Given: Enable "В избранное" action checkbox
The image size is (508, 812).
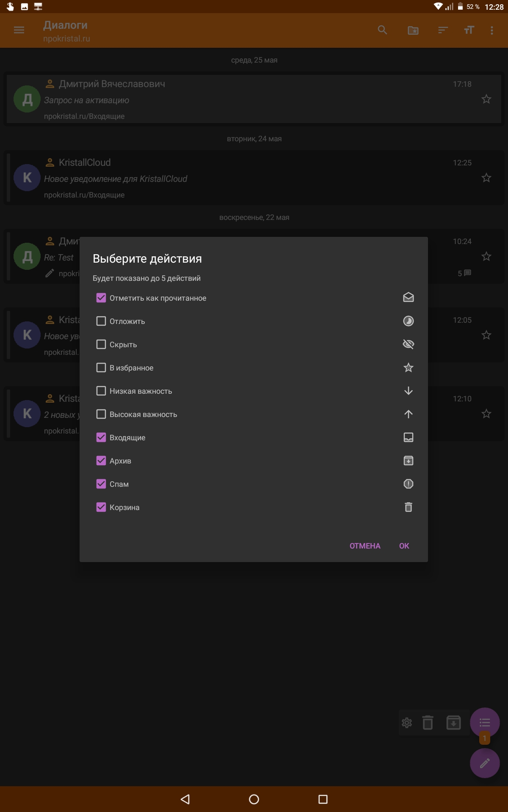Looking at the screenshot, I should point(101,368).
